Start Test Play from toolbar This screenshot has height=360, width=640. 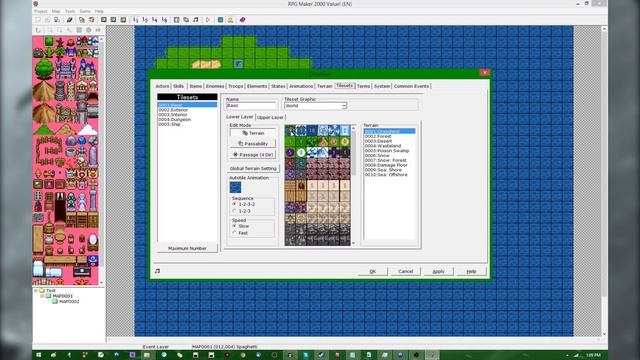[208, 20]
